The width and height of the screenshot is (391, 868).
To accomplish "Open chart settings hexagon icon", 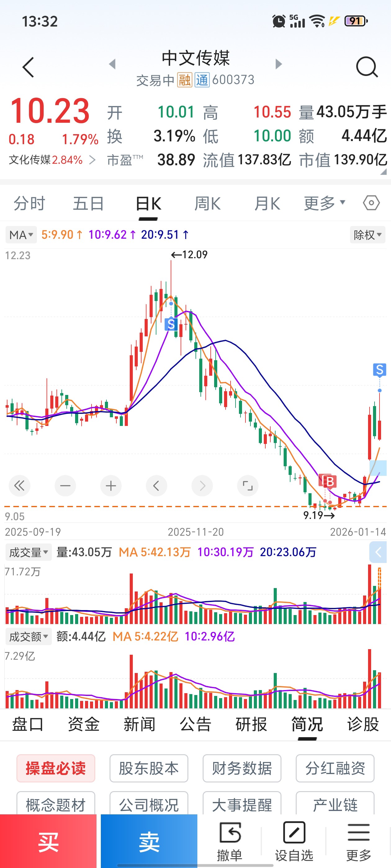I will (371, 203).
